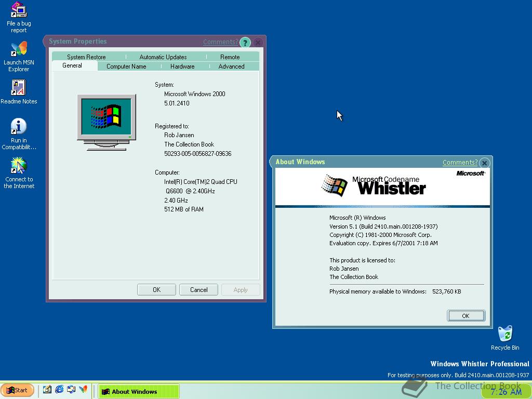Open the File a bug report desktop icon

(x=19, y=17)
